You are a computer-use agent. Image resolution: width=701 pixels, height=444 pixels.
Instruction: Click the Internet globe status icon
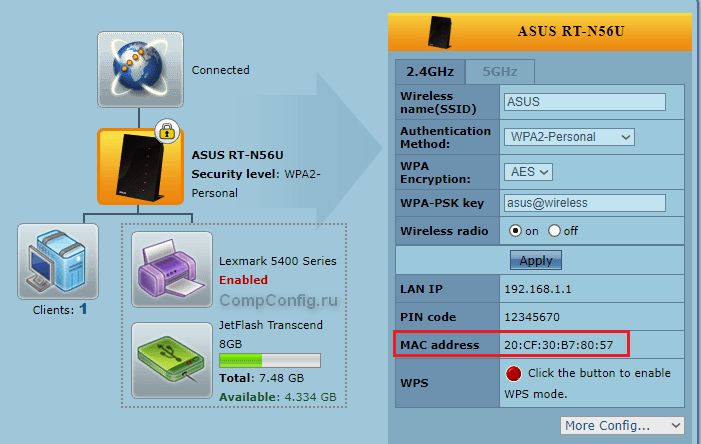(x=140, y=69)
